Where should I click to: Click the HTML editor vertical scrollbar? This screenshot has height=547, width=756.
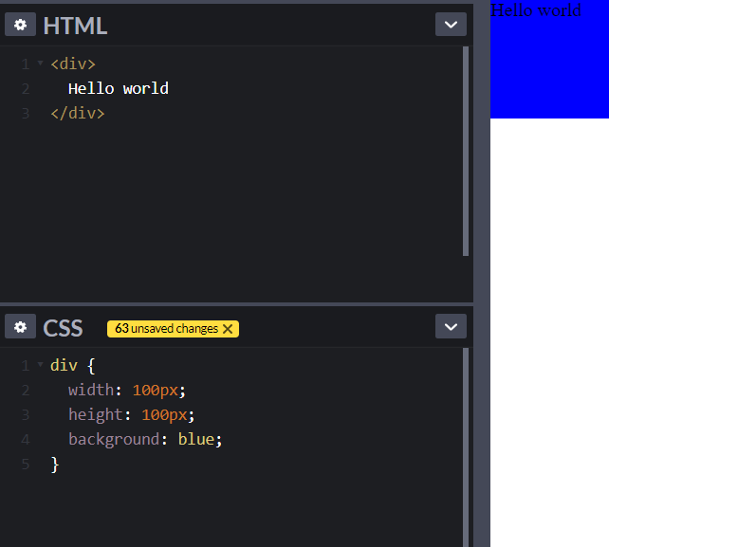click(x=466, y=151)
